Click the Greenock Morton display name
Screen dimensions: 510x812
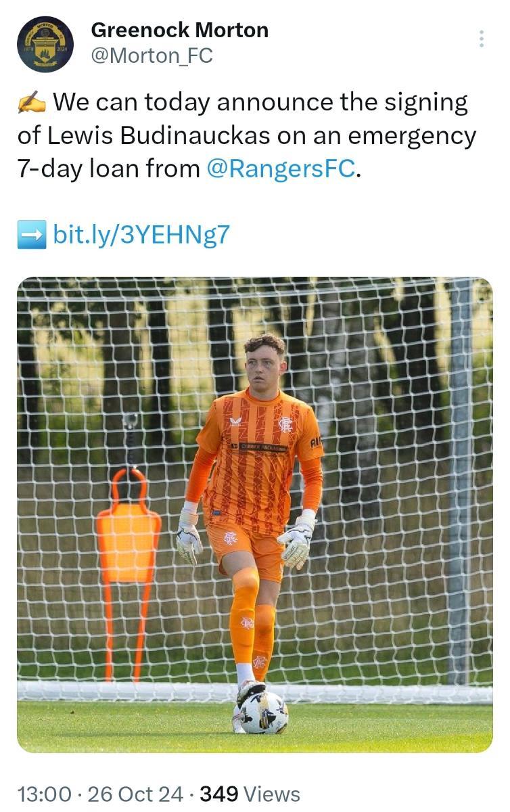click(179, 30)
